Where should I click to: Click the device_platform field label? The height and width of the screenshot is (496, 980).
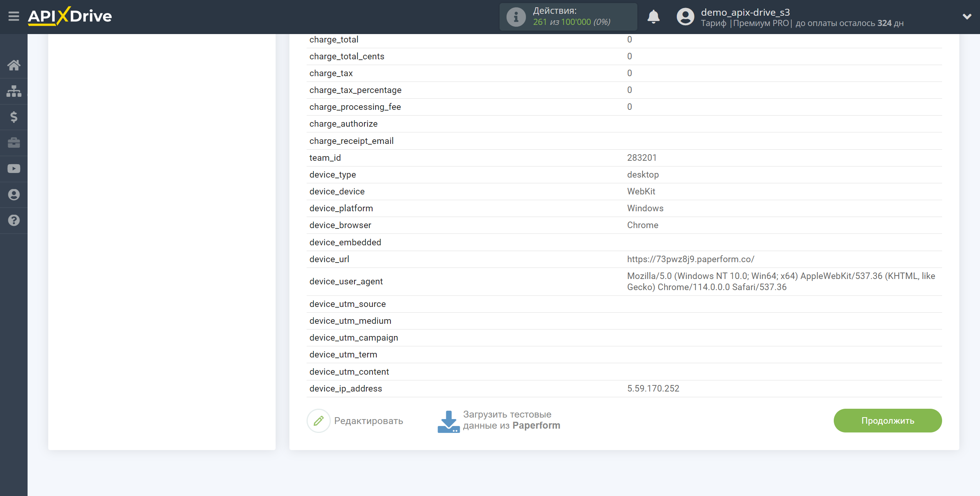point(341,208)
